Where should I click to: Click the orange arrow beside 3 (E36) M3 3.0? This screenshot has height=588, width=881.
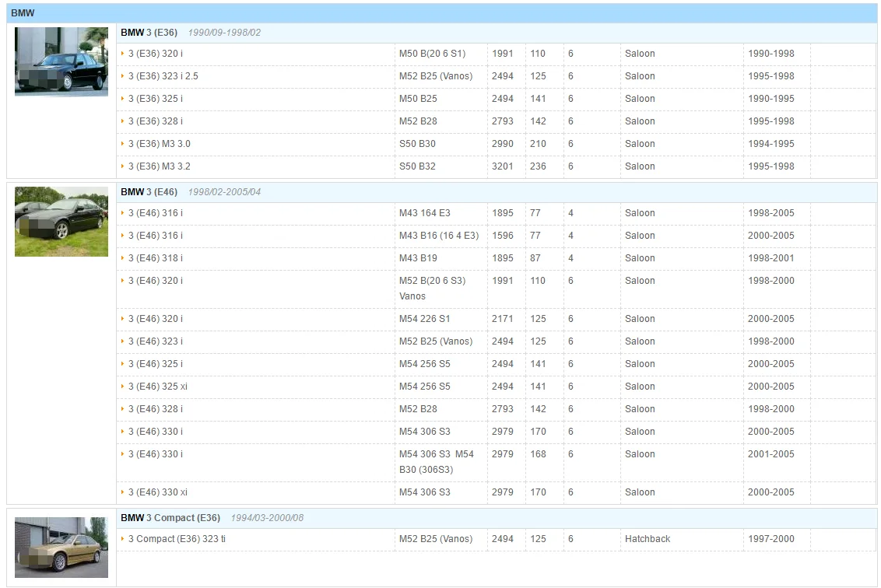coord(122,143)
